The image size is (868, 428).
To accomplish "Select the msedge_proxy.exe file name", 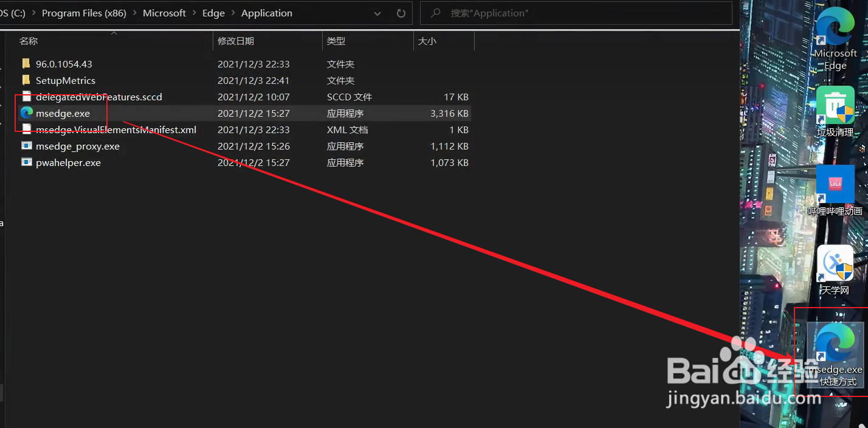I will point(78,146).
